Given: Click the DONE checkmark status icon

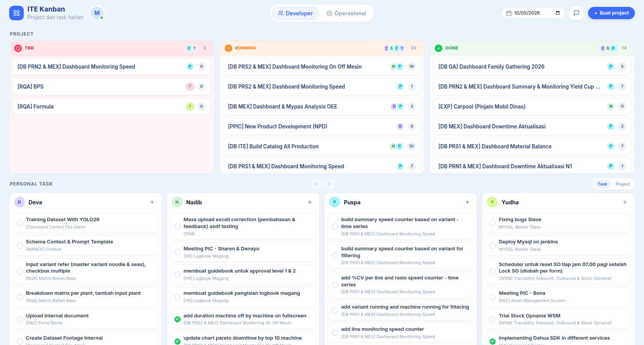Looking at the screenshot, I should click(439, 48).
